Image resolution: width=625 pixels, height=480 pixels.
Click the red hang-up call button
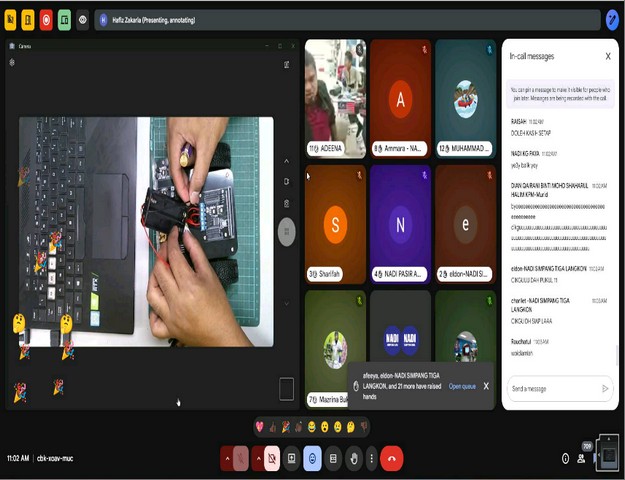[391, 458]
